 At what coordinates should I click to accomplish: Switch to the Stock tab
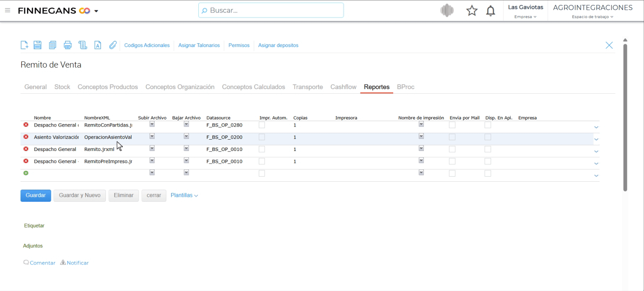tap(62, 87)
